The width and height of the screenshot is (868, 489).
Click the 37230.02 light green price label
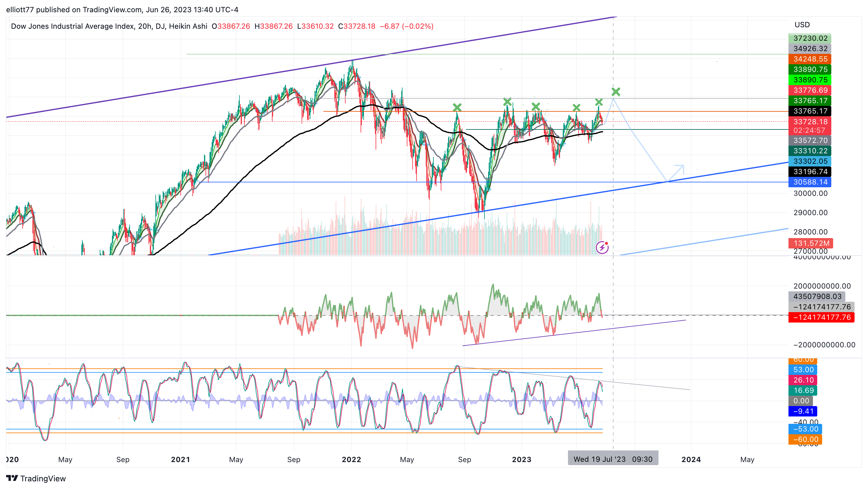point(810,38)
